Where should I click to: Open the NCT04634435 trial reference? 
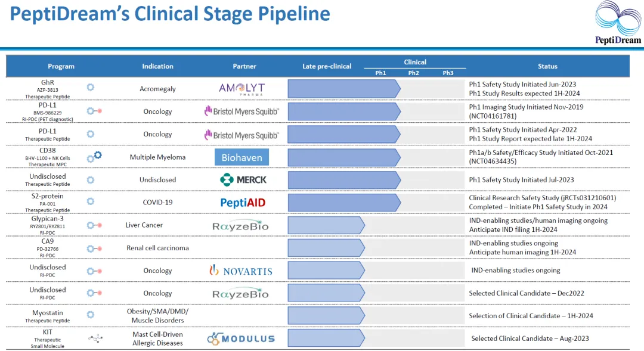pyautogui.click(x=494, y=161)
